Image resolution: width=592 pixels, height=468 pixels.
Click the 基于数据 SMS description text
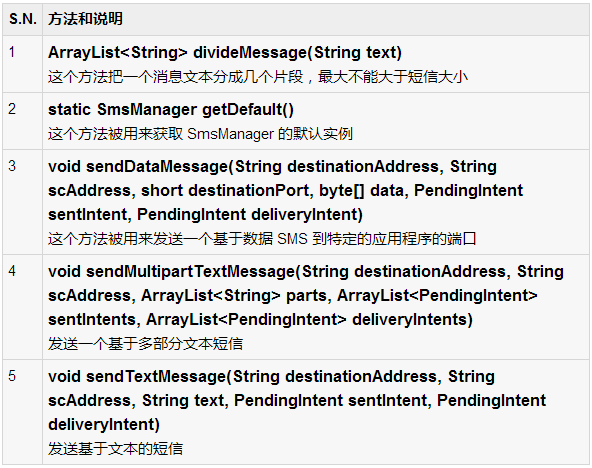[x=262, y=239]
